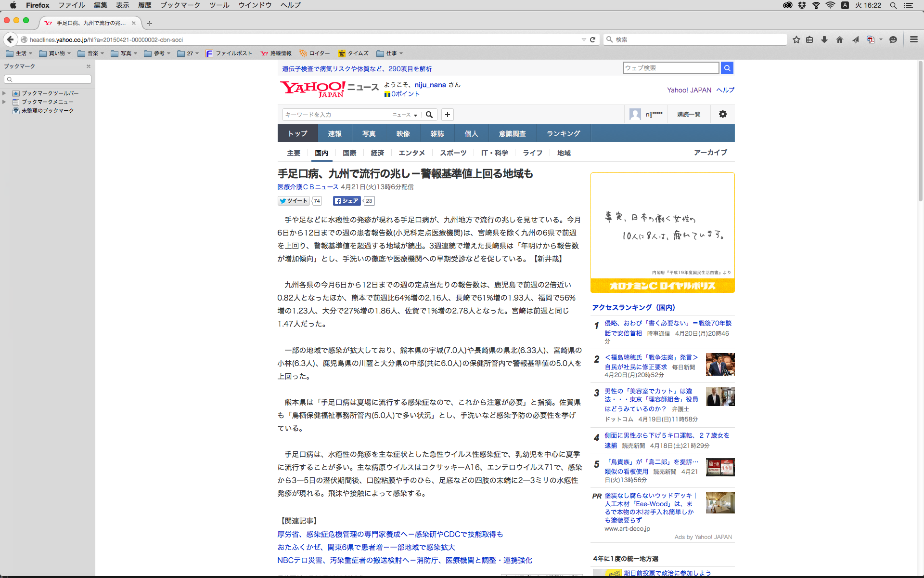
Task: Reload the page with refresh icon
Action: (593, 39)
